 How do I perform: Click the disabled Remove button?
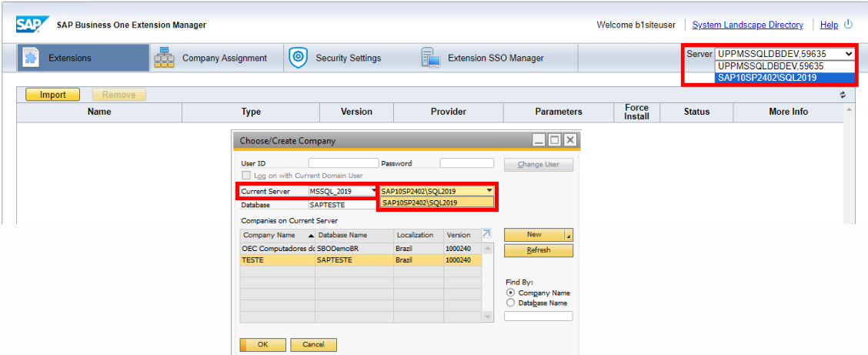pyautogui.click(x=119, y=95)
